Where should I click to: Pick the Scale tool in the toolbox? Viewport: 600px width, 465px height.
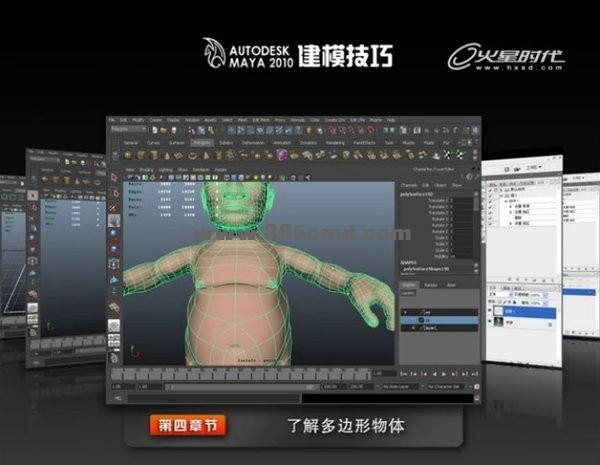[x=114, y=249]
